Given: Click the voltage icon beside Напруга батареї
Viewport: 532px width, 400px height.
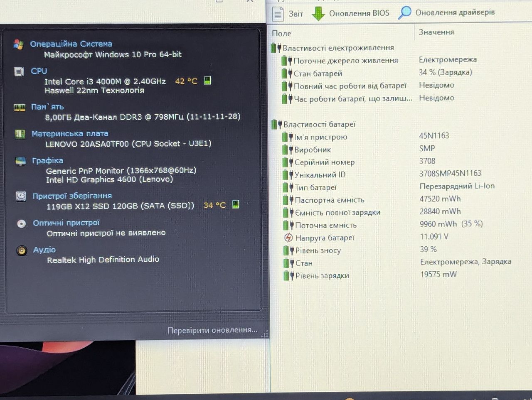Looking at the screenshot, I should pos(288,238).
